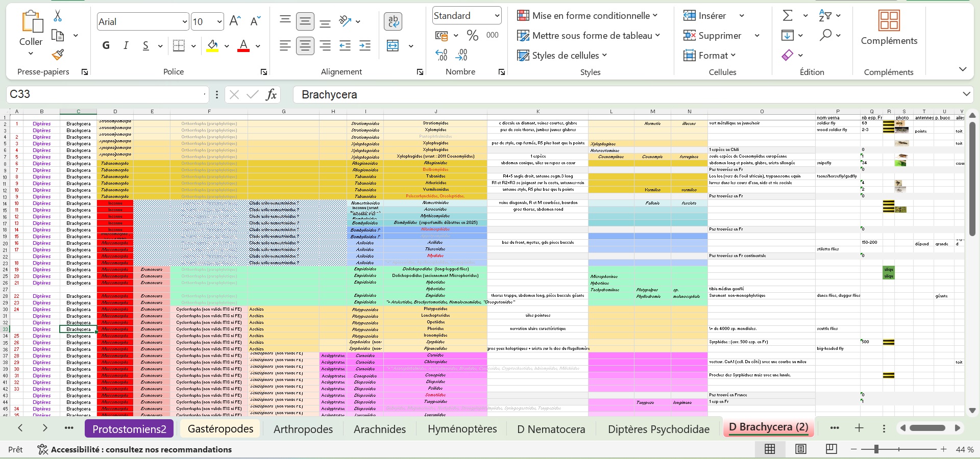This screenshot has height=459, width=980.
Task: Open the underline style dropdown arrow
Action: 160,46
